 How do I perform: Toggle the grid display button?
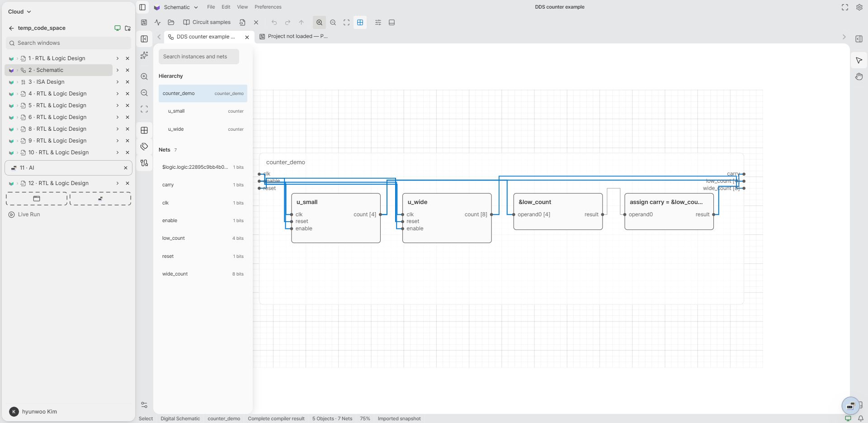[360, 22]
